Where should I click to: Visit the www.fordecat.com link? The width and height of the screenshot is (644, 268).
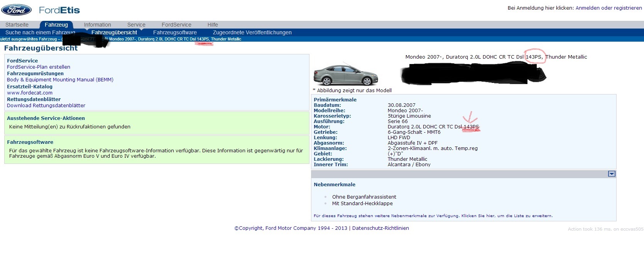(30, 93)
